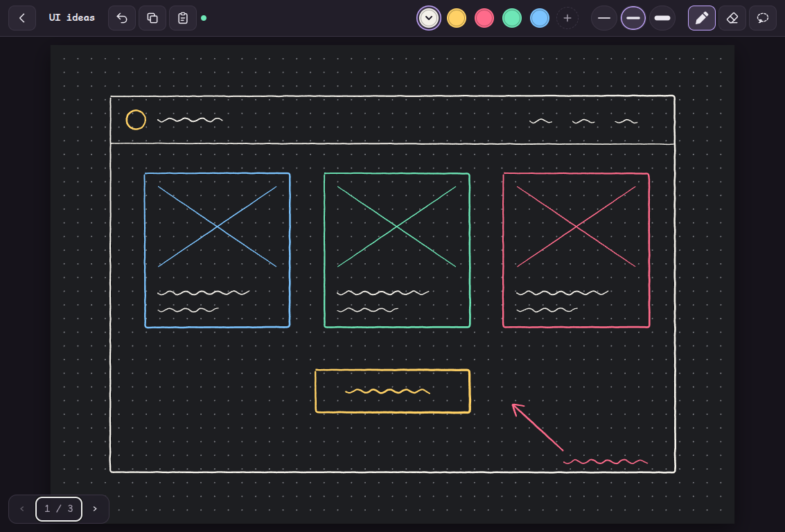The image size is (785, 532).
Task: Click the UI ideas document title
Action: 71,17
